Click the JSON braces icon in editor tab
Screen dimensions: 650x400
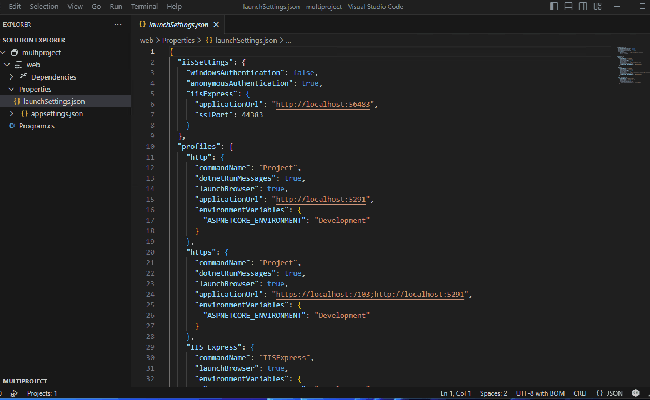coord(142,24)
